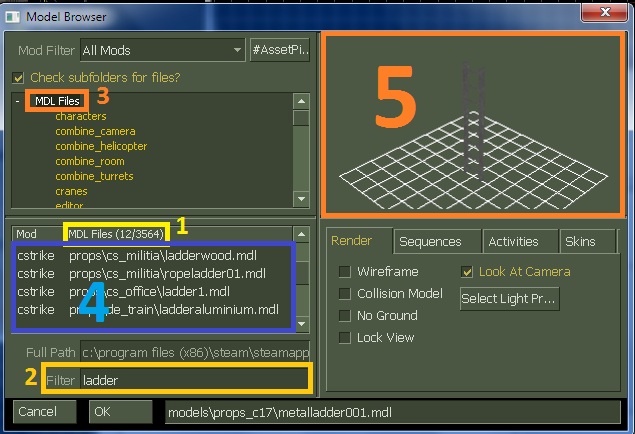This screenshot has height=434, width=635.
Task: Select the combine_helicopter folder
Action: 101,146
